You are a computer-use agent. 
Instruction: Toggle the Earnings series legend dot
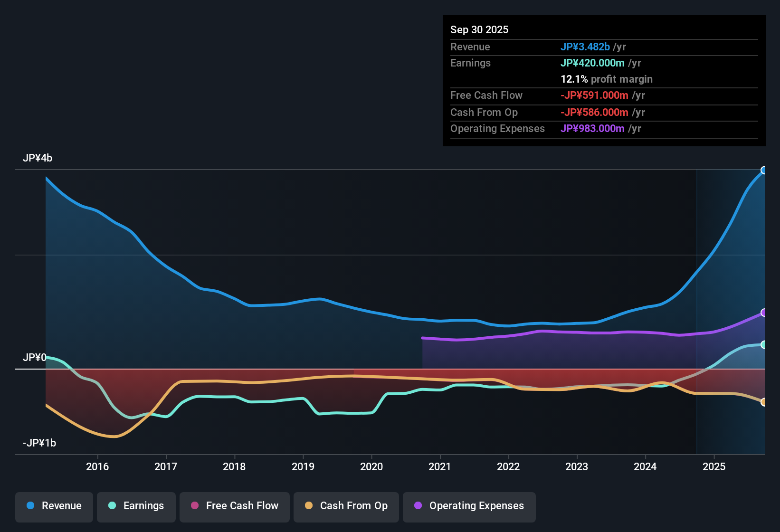tap(112, 506)
